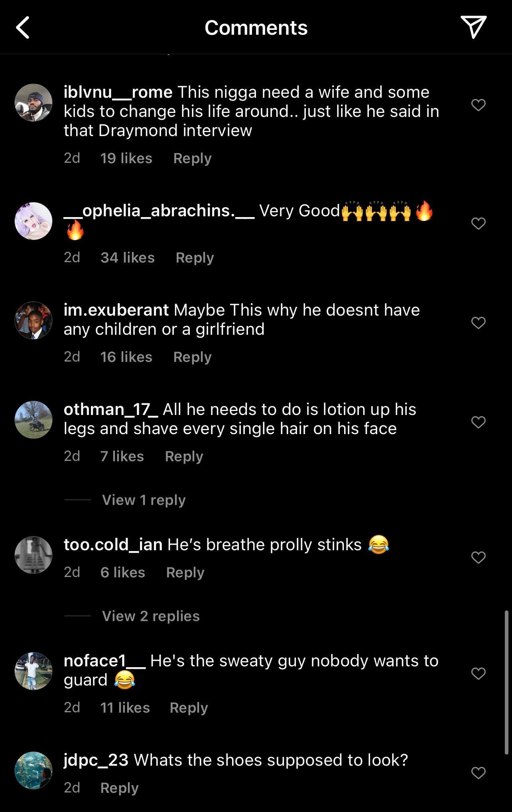Tap heart on too.cold_ian comment
Image resolution: width=512 pixels, height=812 pixels.
(478, 557)
